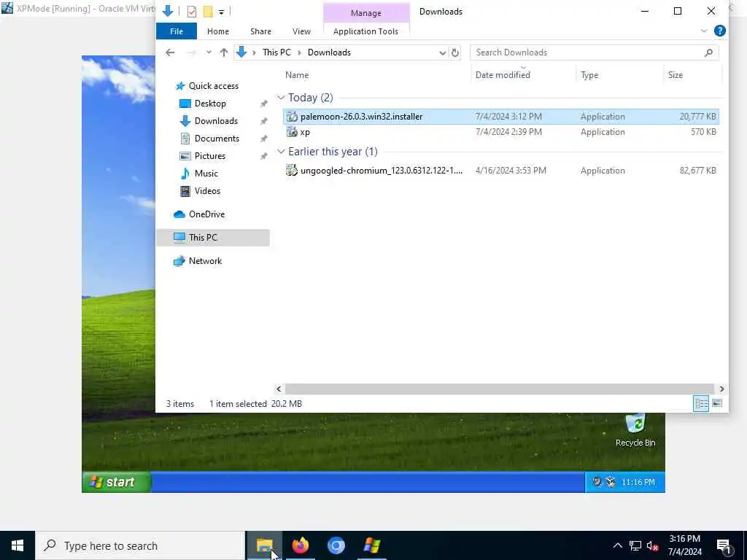Image resolution: width=747 pixels, height=560 pixels.
Task: Collapse the Earlier this year group
Action: point(281,152)
